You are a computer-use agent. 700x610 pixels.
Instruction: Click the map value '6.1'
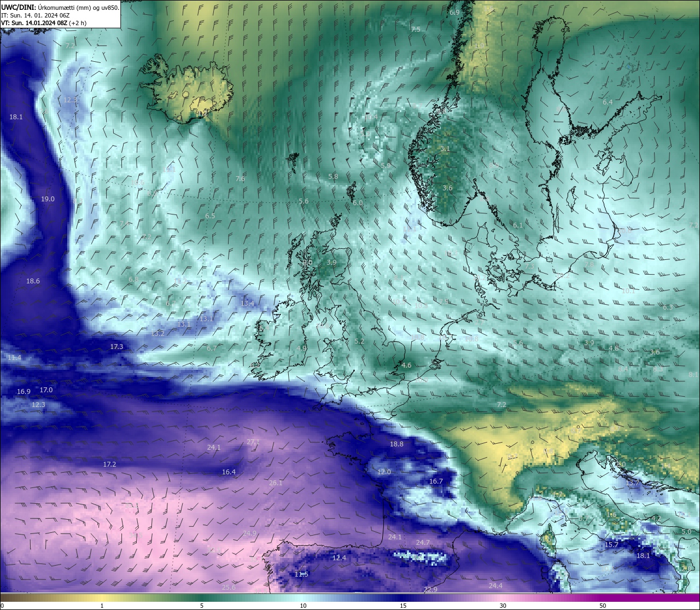tap(518, 225)
